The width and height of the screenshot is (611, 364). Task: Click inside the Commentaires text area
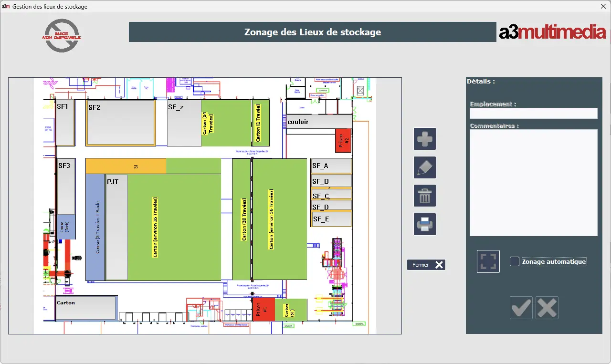click(x=534, y=183)
